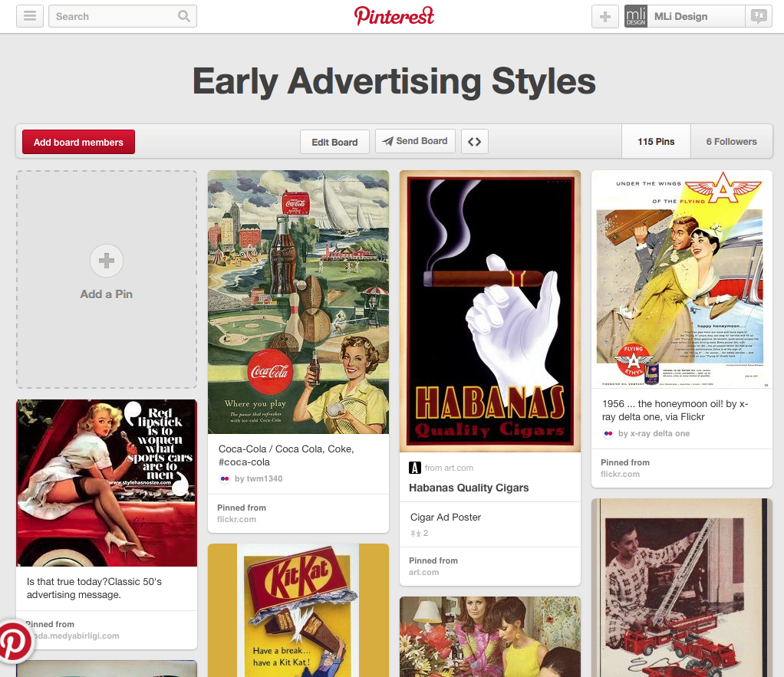
Task: Click the Cigar Ad Poster caption
Action: pos(446,517)
